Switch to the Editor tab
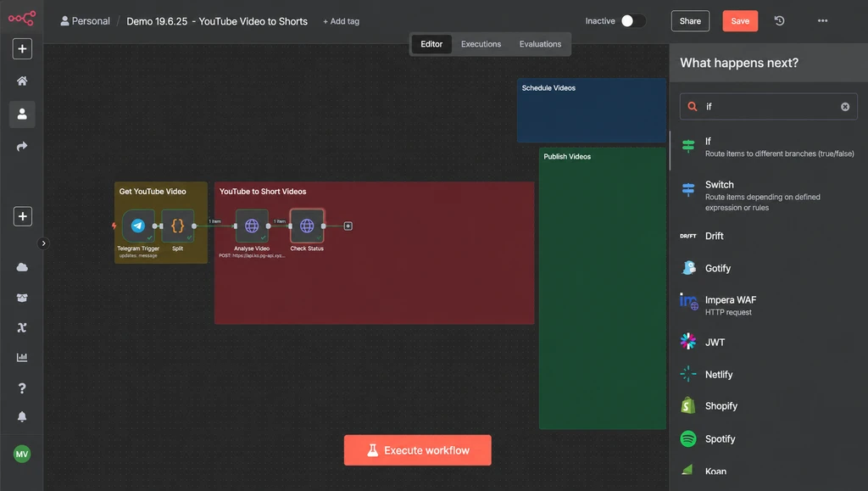 pos(431,44)
